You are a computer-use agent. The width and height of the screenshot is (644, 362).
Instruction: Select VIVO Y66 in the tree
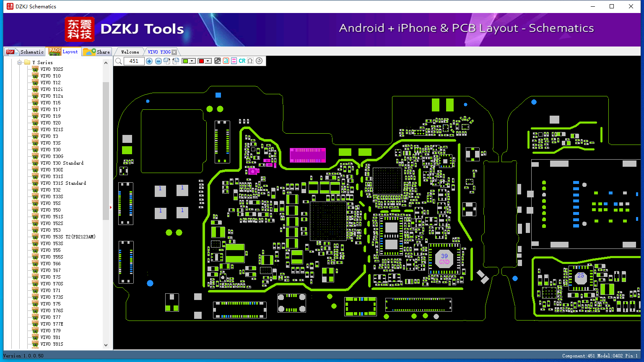[50, 264]
